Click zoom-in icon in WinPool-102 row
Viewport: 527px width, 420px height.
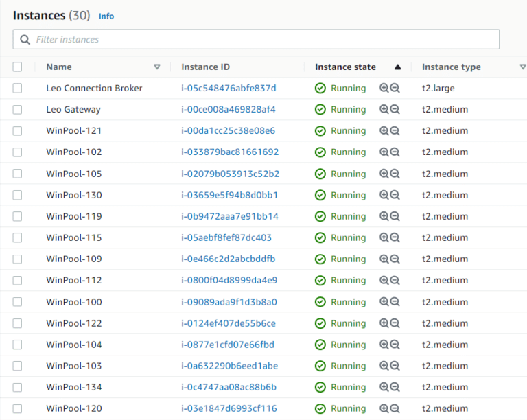(384, 152)
